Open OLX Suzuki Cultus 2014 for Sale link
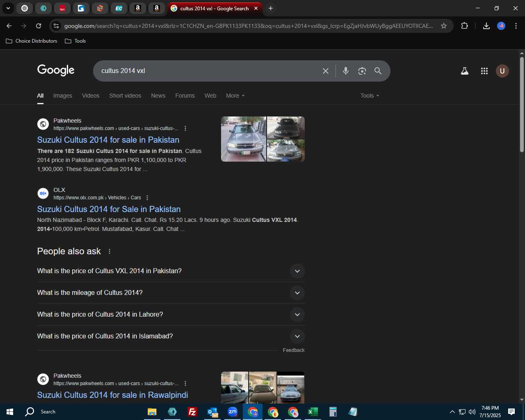The height and width of the screenshot is (420, 525). click(109, 209)
